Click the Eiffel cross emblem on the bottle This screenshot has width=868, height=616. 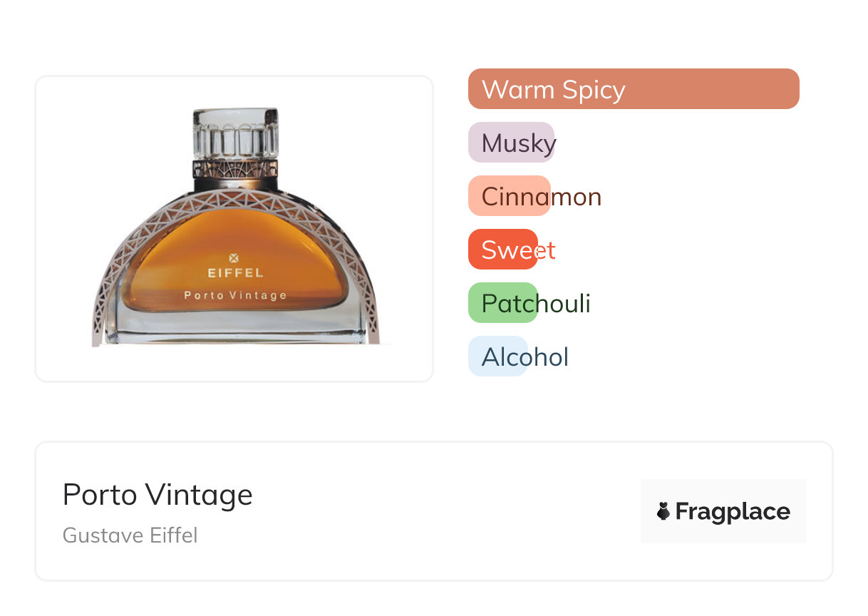click(x=235, y=258)
